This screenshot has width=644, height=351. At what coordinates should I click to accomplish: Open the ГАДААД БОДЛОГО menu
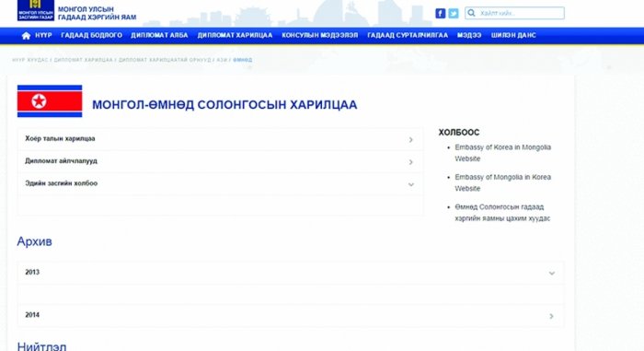92,35
